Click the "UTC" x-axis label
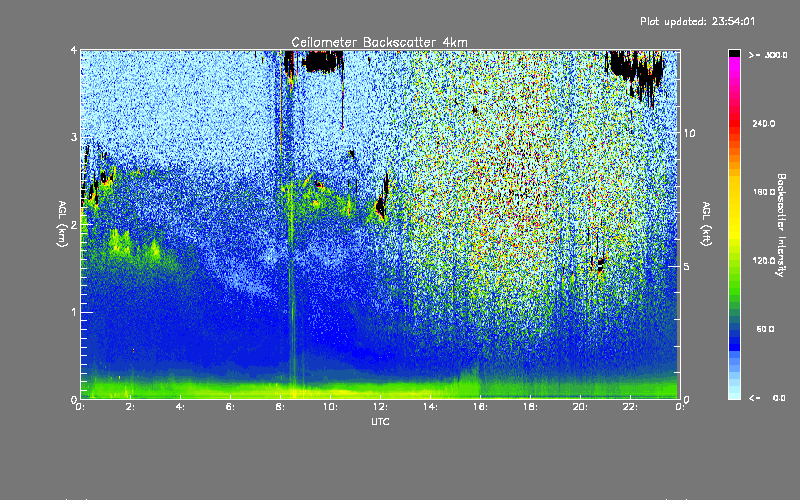800x500 pixels. 380,421
